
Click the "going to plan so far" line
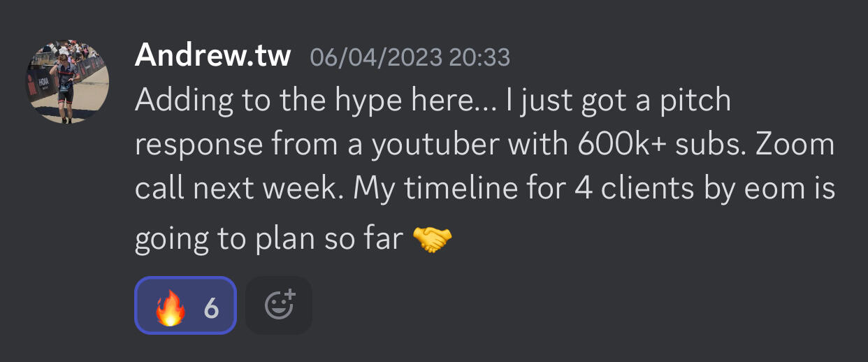click(268, 240)
